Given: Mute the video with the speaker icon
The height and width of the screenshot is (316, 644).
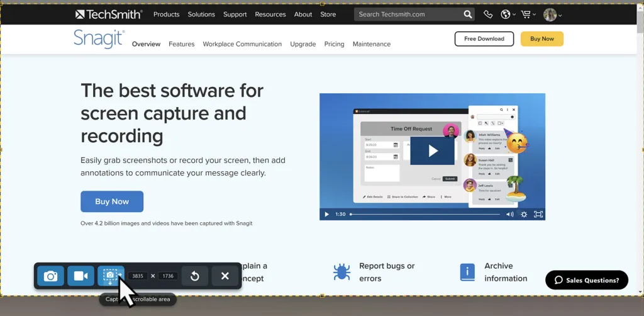Looking at the screenshot, I should 509,214.
